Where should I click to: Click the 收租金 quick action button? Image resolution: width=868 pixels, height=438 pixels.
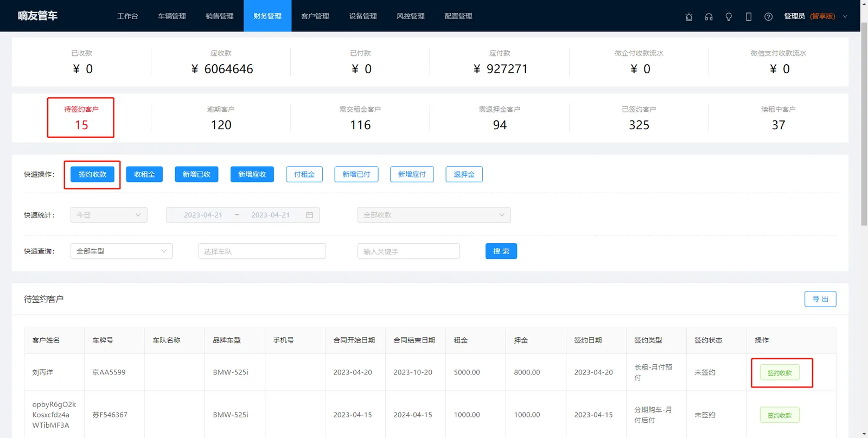click(x=144, y=174)
